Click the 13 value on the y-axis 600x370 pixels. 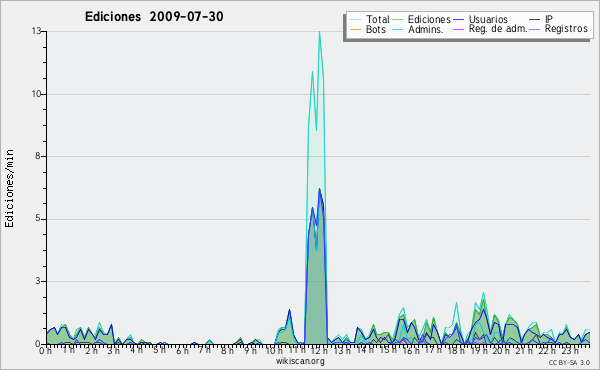[x=37, y=31]
